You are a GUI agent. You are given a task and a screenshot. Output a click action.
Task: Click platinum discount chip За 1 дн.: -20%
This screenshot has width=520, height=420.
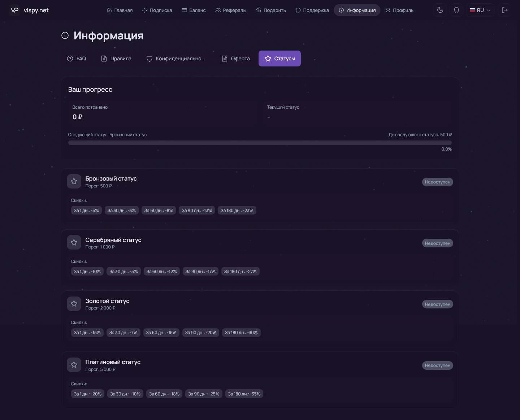click(x=88, y=394)
